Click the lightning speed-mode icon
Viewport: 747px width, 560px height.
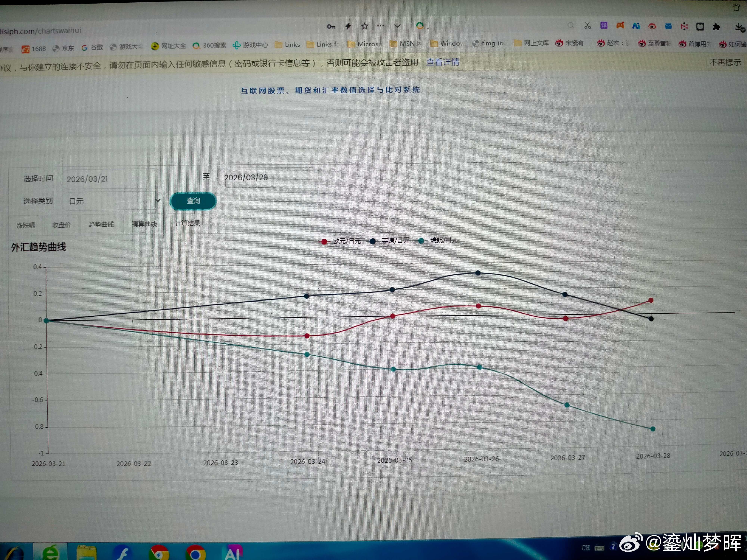pyautogui.click(x=348, y=26)
